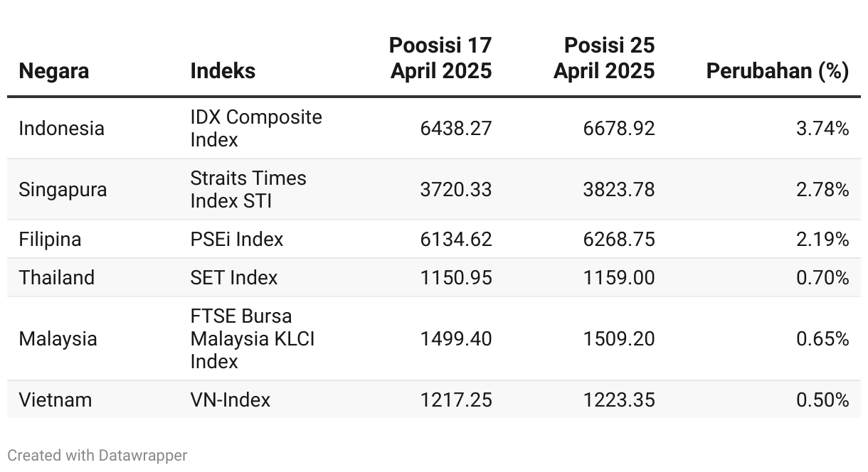
Task: Click the Negara column header
Action: (54, 71)
